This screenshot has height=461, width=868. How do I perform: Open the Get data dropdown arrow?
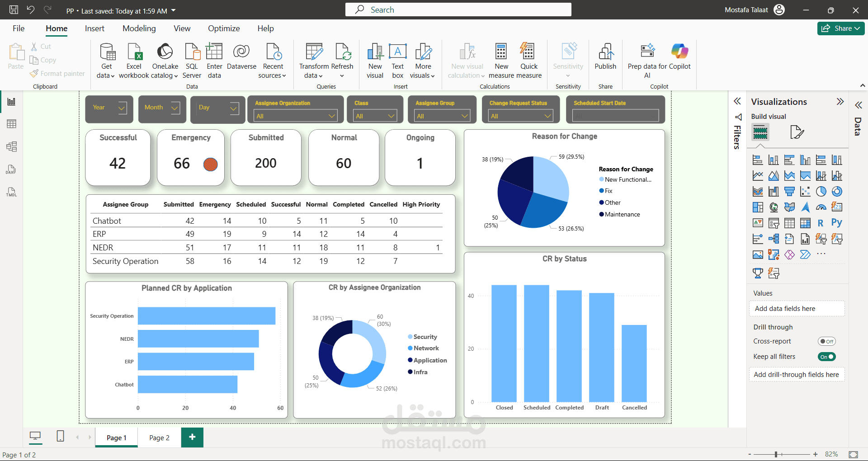pos(112,76)
